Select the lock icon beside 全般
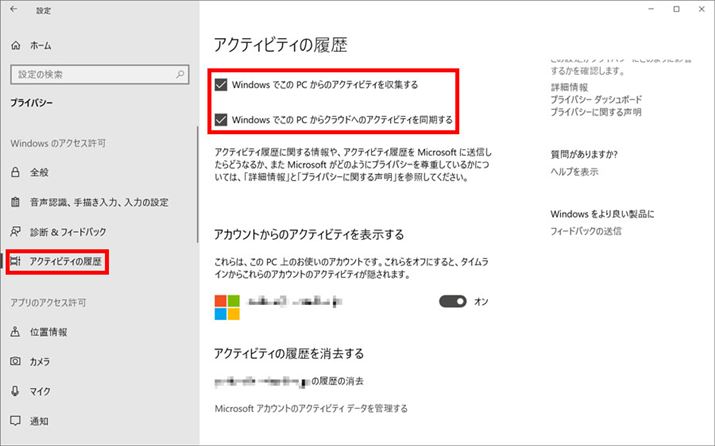The width and height of the screenshot is (715, 446). (x=16, y=172)
